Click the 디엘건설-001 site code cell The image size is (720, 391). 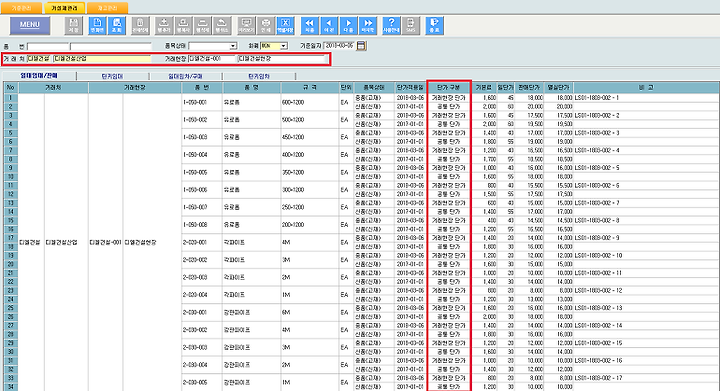[x=106, y=242]
